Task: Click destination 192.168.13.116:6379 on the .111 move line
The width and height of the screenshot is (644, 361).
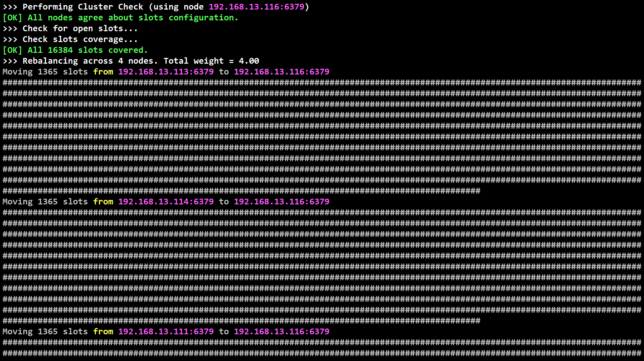Action: click(282, 332)
